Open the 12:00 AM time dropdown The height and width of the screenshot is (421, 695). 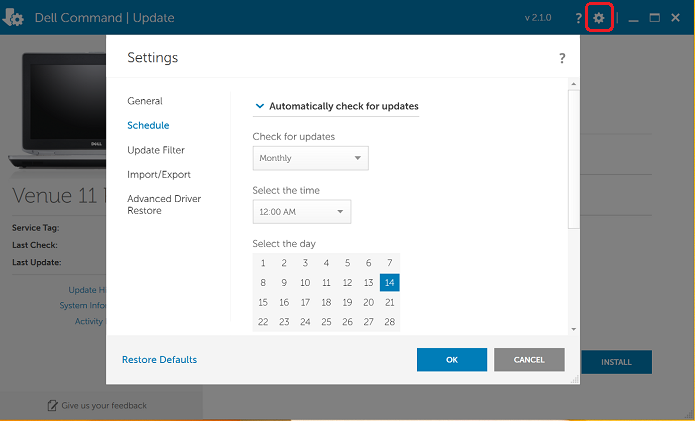[301, 212]
